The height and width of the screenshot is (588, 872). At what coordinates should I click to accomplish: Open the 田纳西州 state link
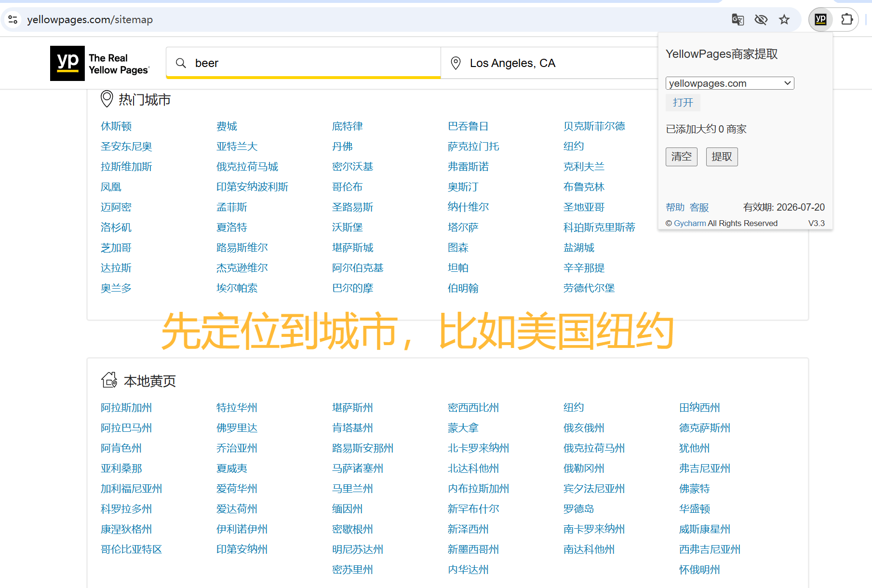pyautogui.click(x=699, y=408)
